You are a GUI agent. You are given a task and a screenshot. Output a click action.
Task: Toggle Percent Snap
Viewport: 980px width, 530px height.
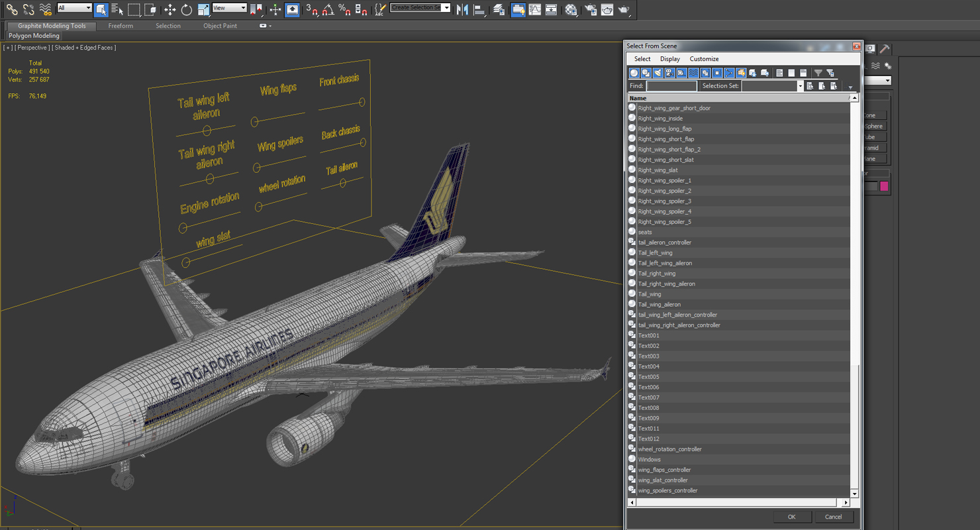point(344,9)
